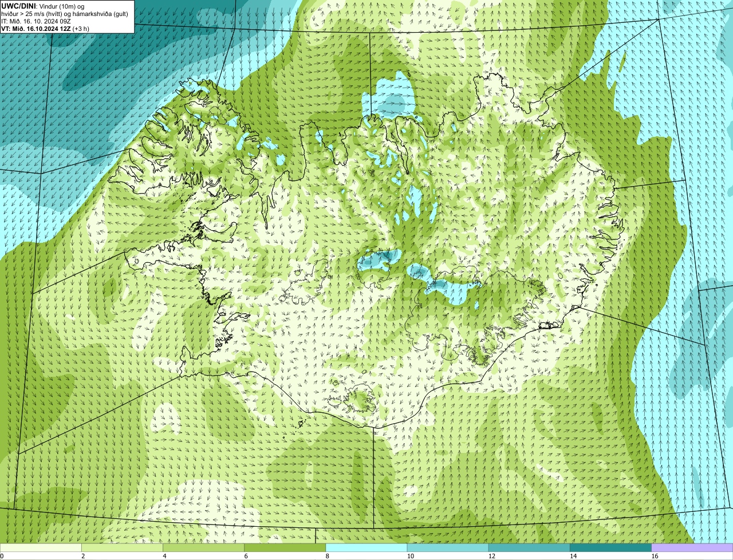Click the pale yellow 0–2 m/s legend swatch

[41, 548]
